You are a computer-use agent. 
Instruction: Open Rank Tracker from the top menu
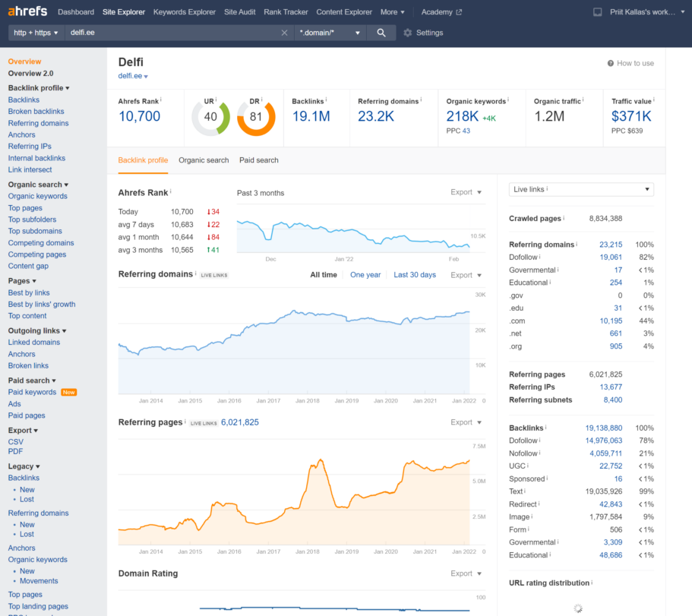point(286,11)
